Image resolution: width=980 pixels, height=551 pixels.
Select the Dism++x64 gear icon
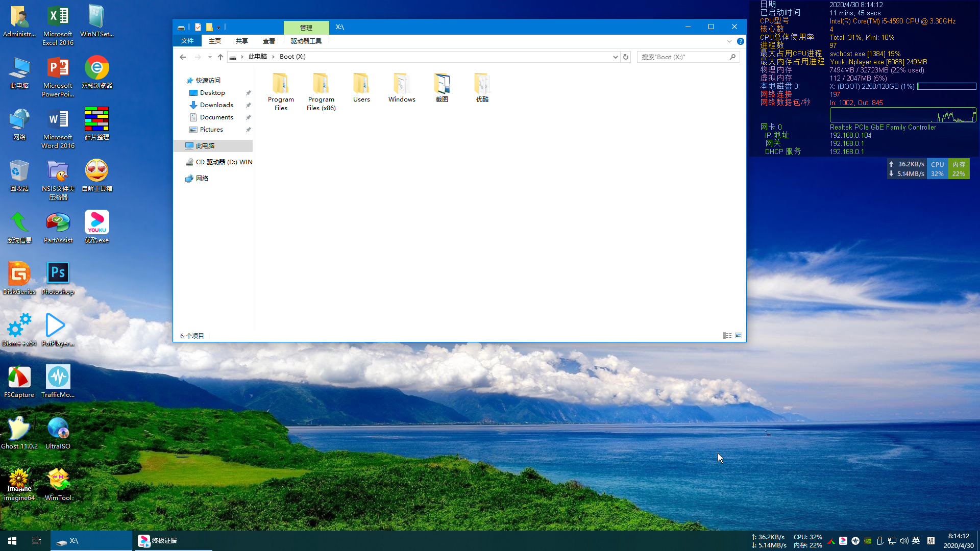click(19, 331)
